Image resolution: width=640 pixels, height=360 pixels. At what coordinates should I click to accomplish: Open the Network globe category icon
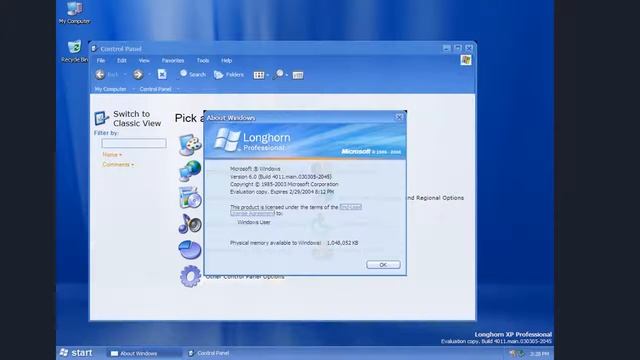pyautogui.click(x=190, y=171)
